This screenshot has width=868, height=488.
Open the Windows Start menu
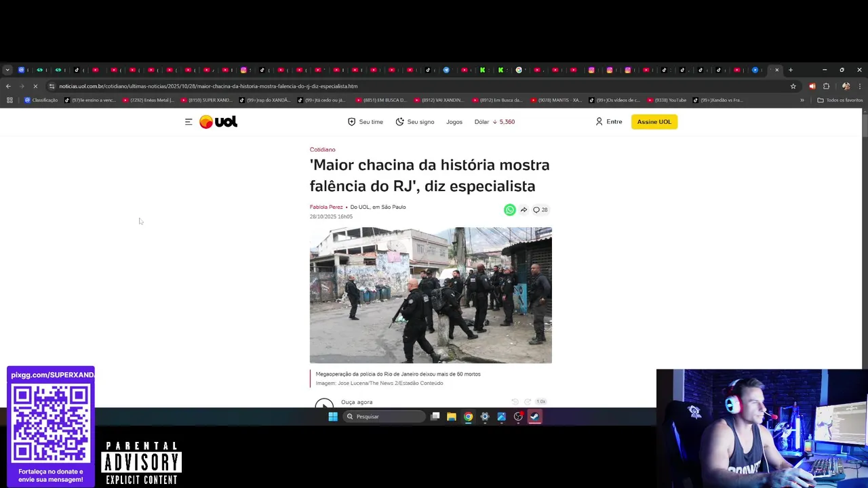tap(333, 417)
